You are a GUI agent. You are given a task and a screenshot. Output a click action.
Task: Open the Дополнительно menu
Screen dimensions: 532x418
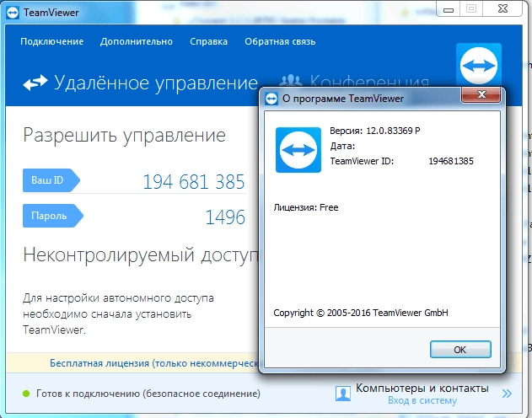coord(137,41)
